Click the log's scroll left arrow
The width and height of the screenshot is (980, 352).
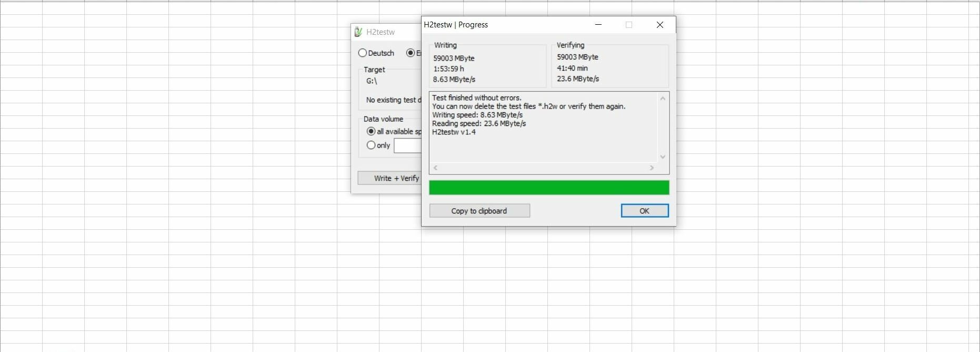tap(435, 168)
